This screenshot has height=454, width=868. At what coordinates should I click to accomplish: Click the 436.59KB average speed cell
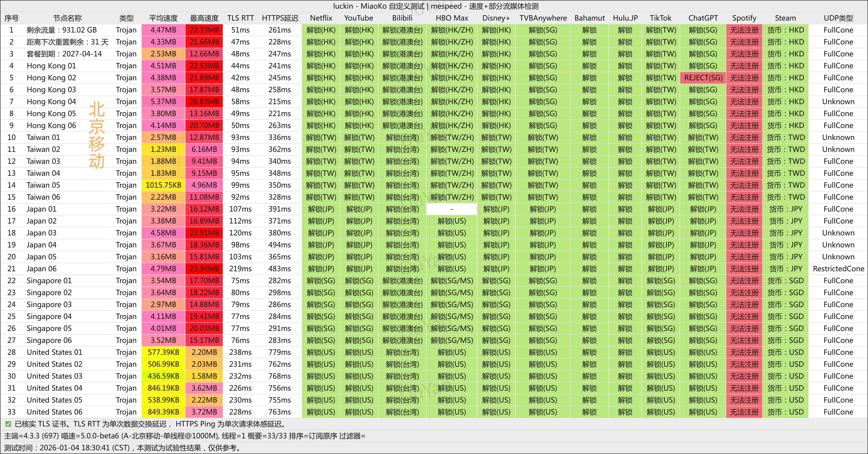[x=163, y=376]
